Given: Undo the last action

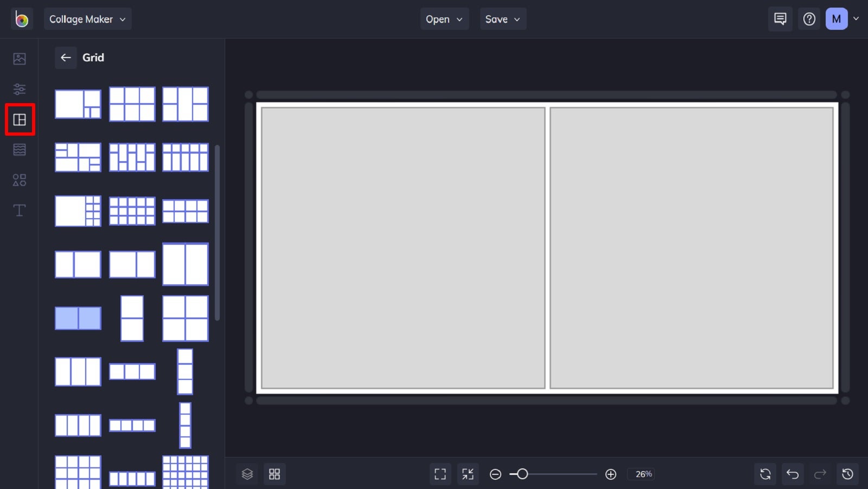Looking at the screenshot, I should (x=793, y=473).
